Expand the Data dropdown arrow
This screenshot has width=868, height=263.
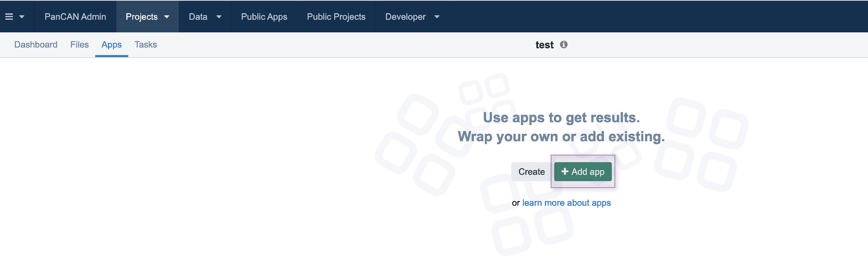click(x=219, y=17)
